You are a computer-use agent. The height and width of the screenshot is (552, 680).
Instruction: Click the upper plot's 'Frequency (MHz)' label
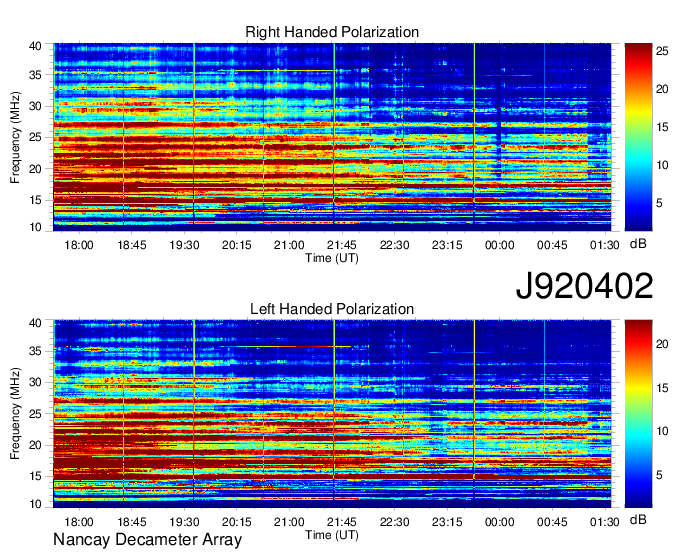[x=15, y=137]
